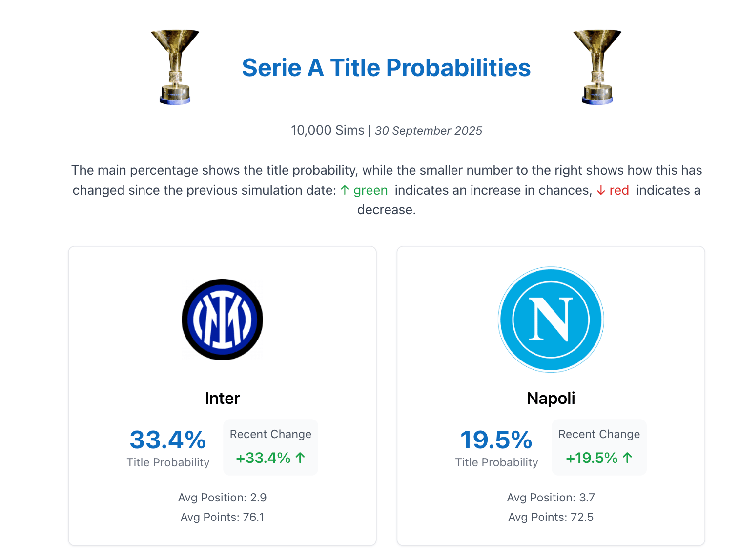Image resolution: width=739 pixels, height=560 pixels.
Task: Click Napoli's 19.5% title probability
Action: (496, 440)
